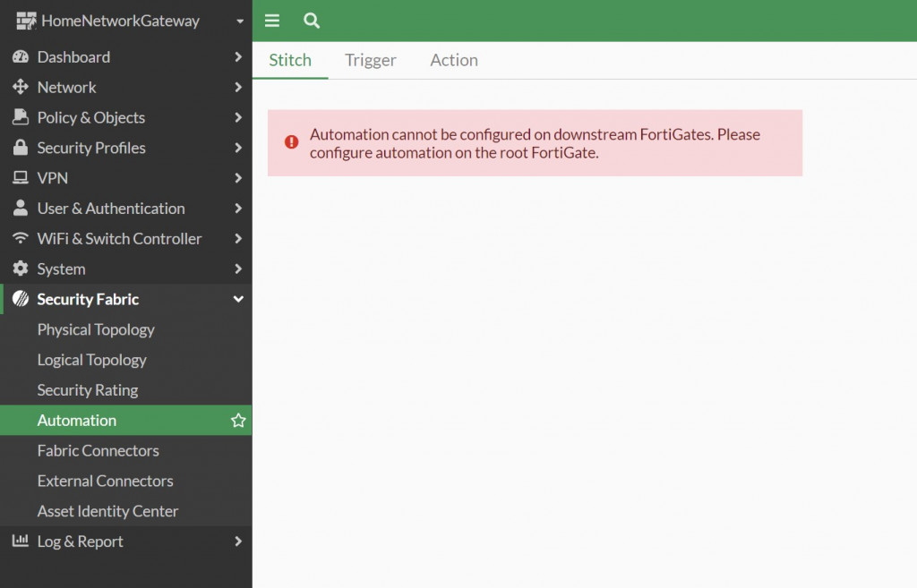Click the VPN laptop icon
Image resolution: width=917 pixels, height=588 pixels.
pos(21,178)
